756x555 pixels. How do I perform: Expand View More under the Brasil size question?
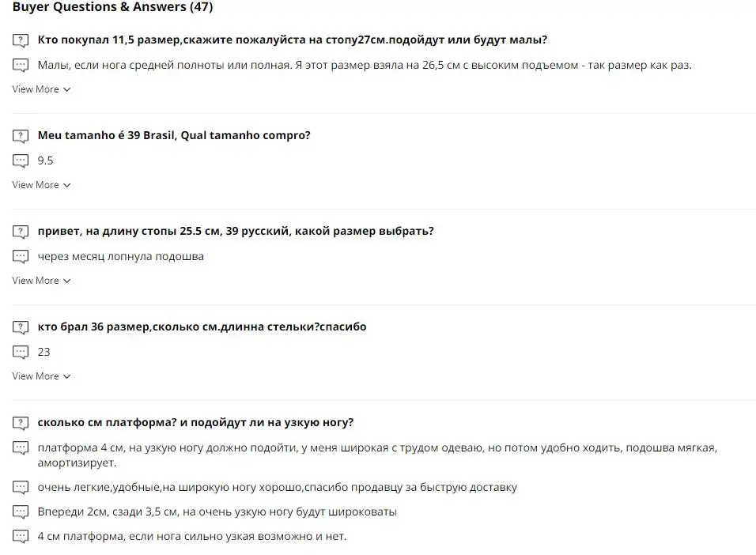point(41,185)
